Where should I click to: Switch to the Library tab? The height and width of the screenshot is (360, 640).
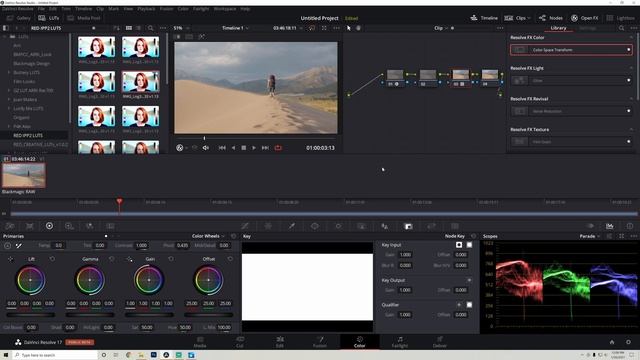558,28
